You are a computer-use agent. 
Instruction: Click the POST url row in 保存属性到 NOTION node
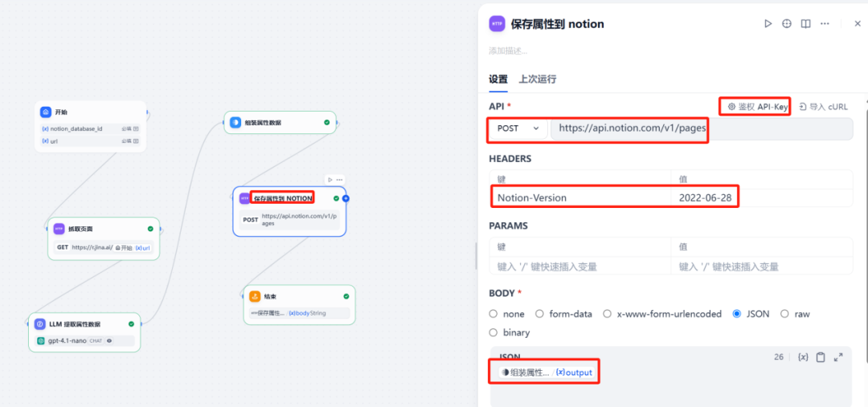289,220
